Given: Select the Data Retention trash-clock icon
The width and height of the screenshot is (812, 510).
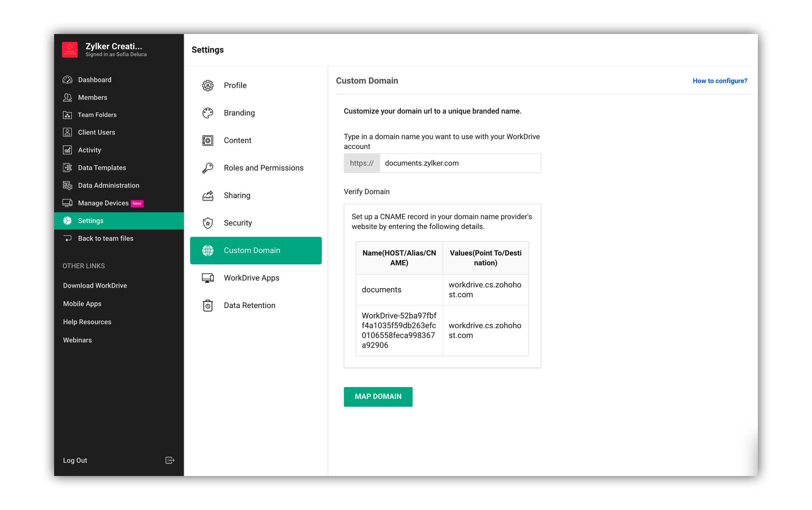Looking at the screenshot, I should click(x=208, y=306).
